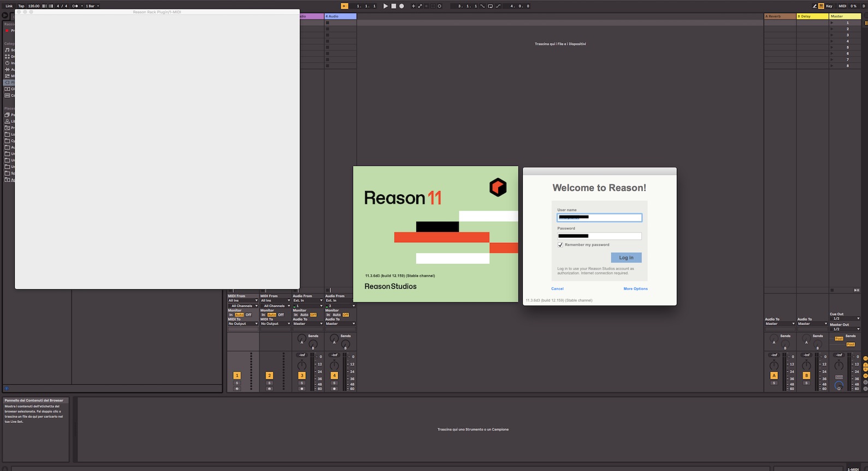Click the Tap tempo button

21,6
